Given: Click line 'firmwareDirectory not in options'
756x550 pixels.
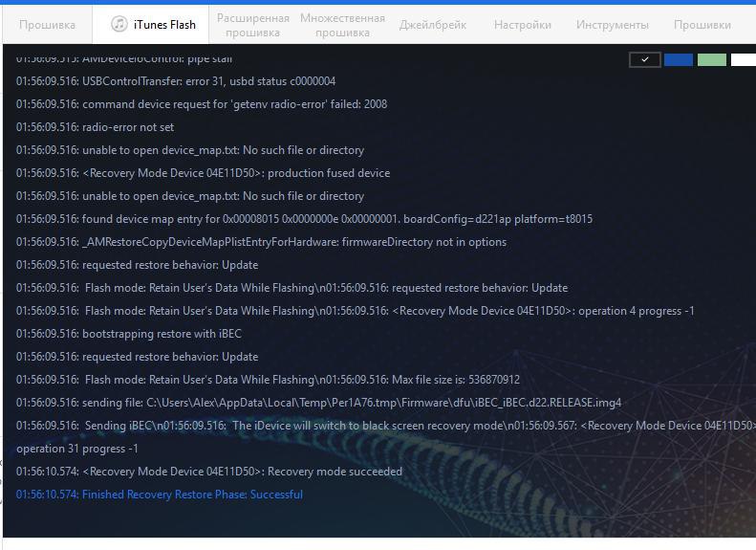Looking at the screenshot, I should point(261,242).
